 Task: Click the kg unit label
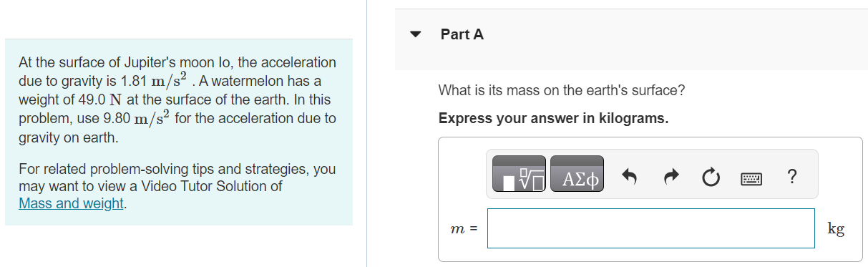click(835, 229)
